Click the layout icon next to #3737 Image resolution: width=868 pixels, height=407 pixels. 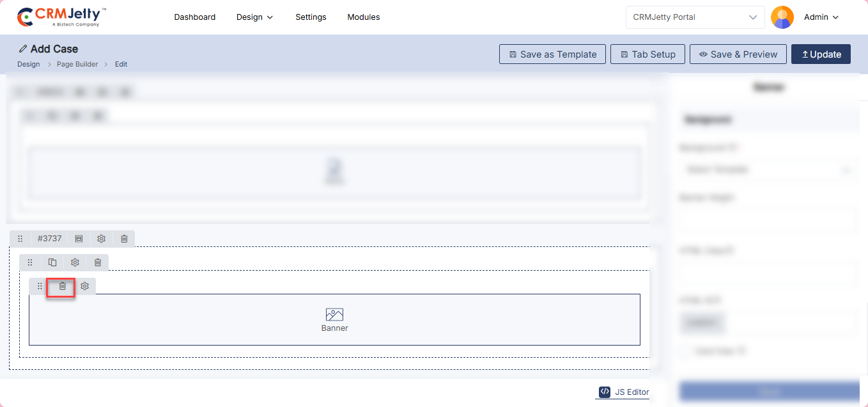tap(79, 239)
